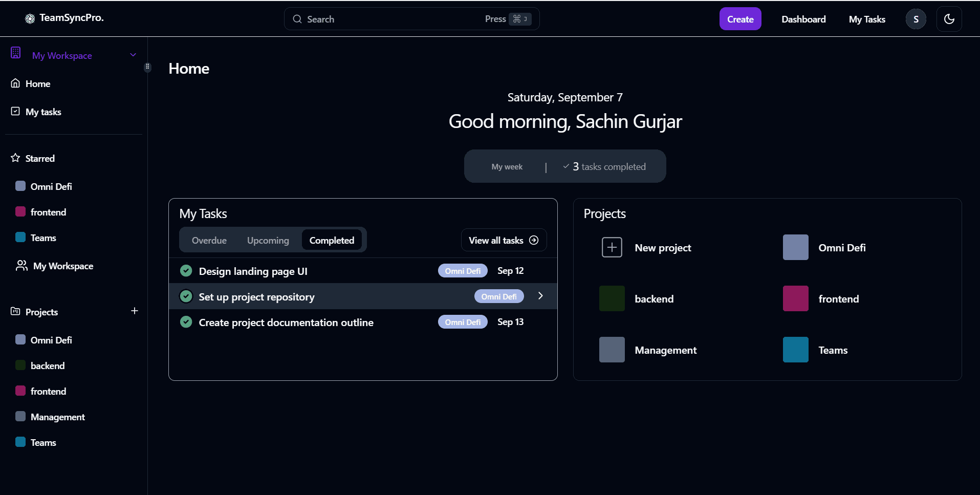Image resolution: width=980 pixels, height=495 pixels.
Task: Click the sidebar resize handle grip
Action: 147,67
